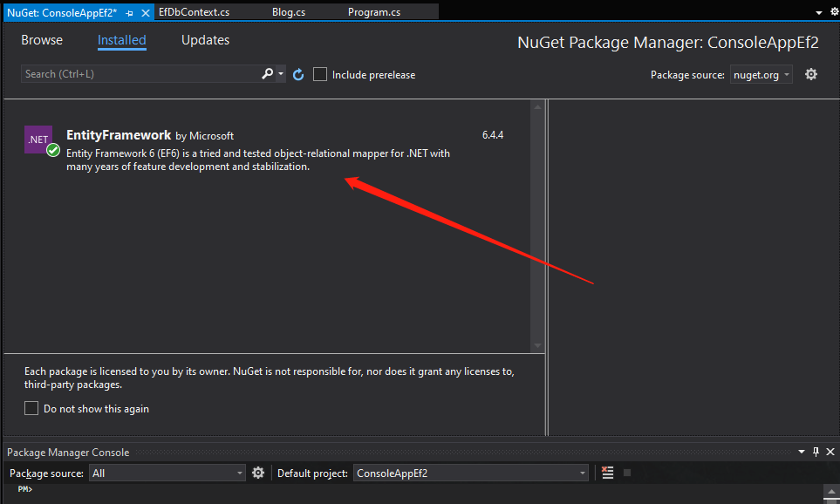The width and height of the screenshot is (840, 504).
Task: Open the console Package source All dropdown
Action: coord(167,473)
